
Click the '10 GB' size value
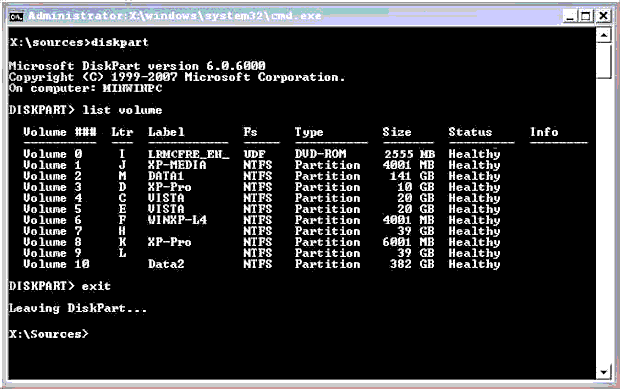pos(416,187)
